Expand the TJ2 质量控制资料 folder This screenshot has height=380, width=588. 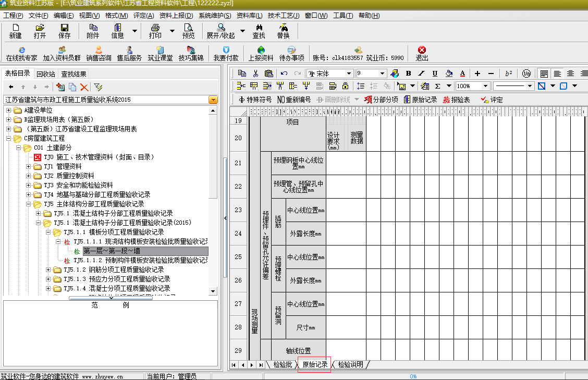click(x=29, y=176)
